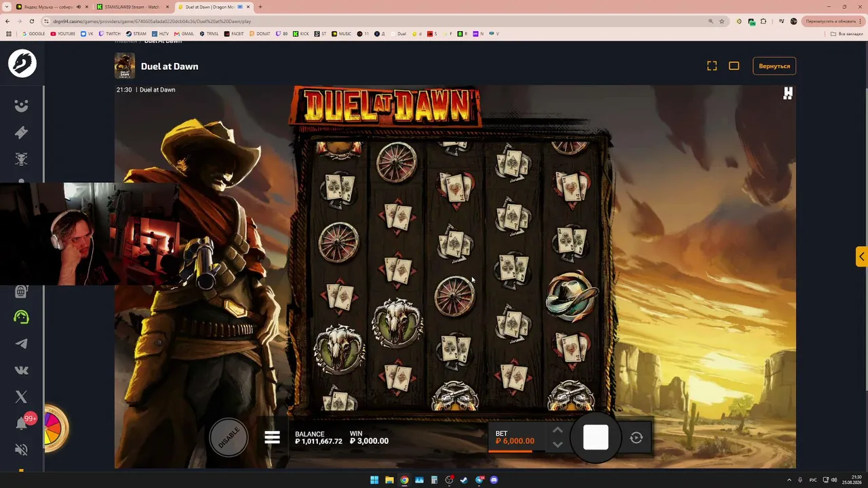The width and height of the screenshot is (868, 488).
Task: Open Discord from the taskbar
Action: tap(494, 480)
